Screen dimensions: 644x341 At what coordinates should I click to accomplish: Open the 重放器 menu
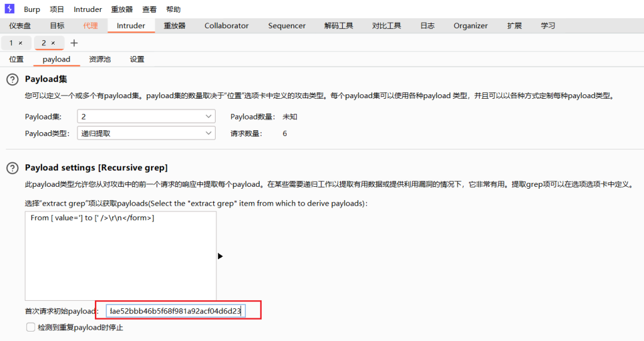pos(122,9)
